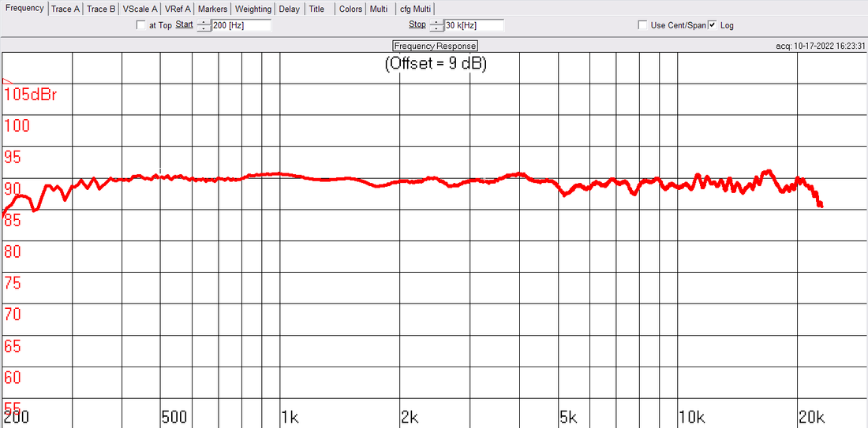Switch to the Delay tab
The width and height of the screenshot is (868, 428).
(290, 9)
